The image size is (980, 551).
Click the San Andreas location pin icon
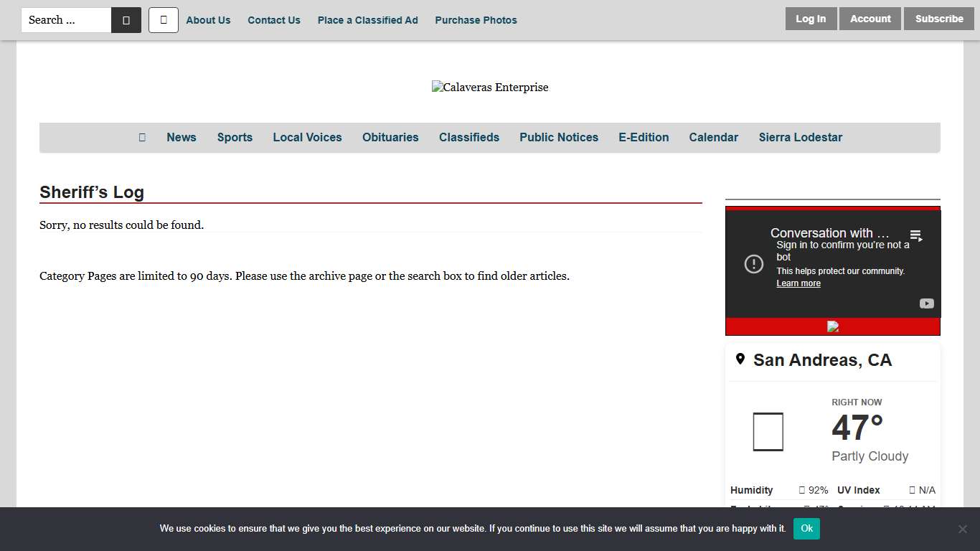740,359
